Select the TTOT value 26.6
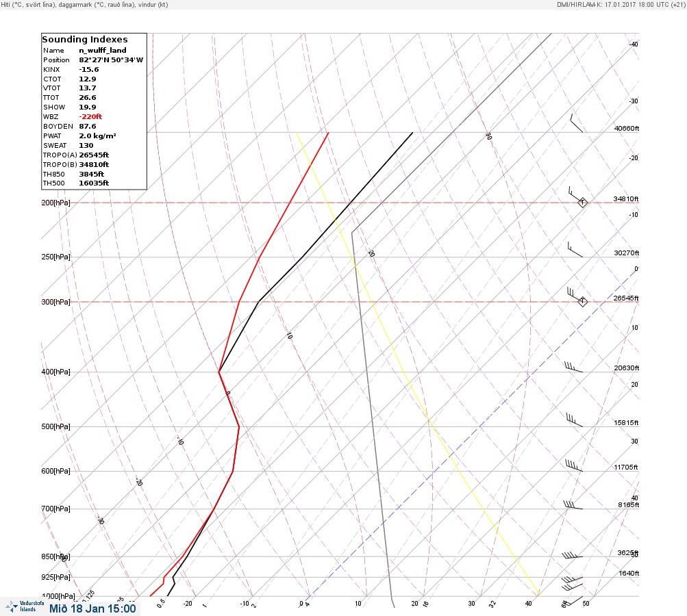Viewport: 687px width, 616px height. pyautogui.click(x=88, y=98)
